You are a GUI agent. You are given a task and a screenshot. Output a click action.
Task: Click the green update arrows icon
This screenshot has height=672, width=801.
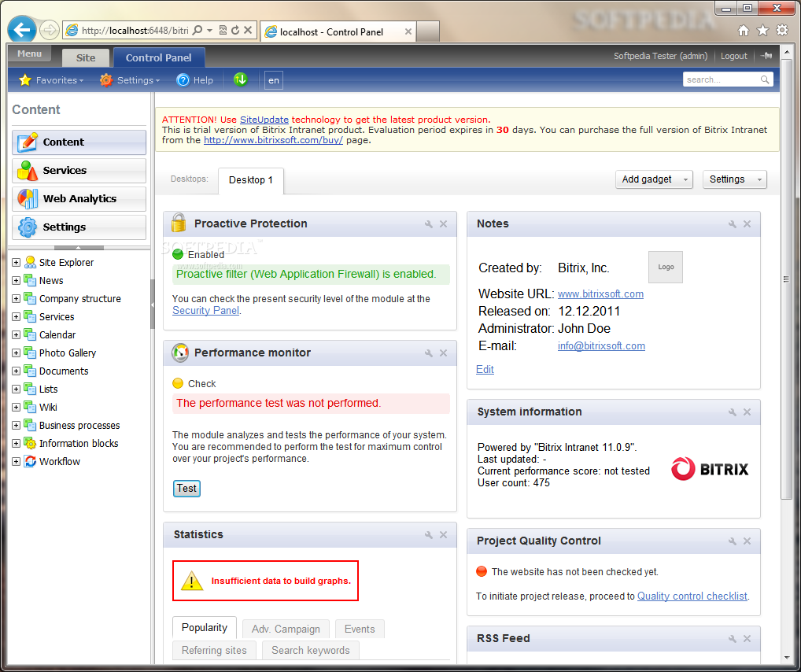(240, 79)
